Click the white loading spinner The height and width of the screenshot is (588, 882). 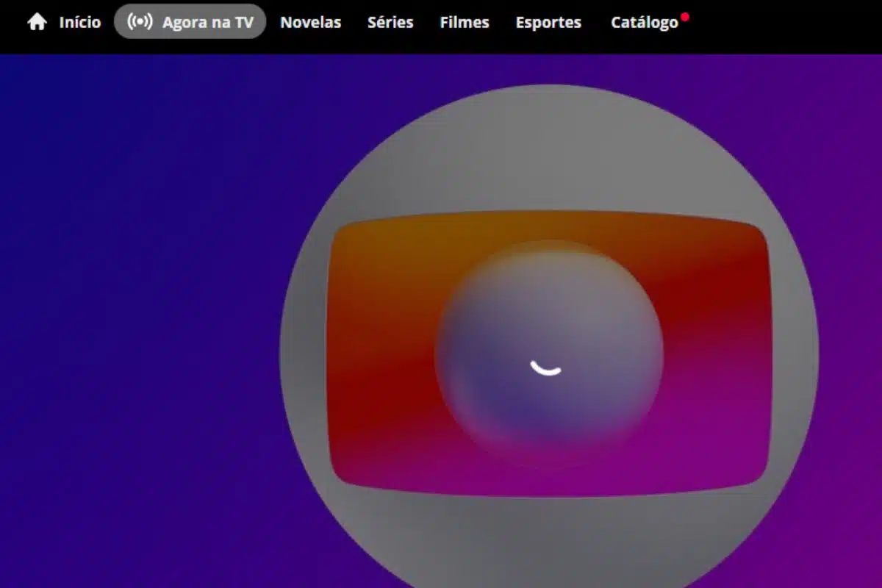(546, 367)
